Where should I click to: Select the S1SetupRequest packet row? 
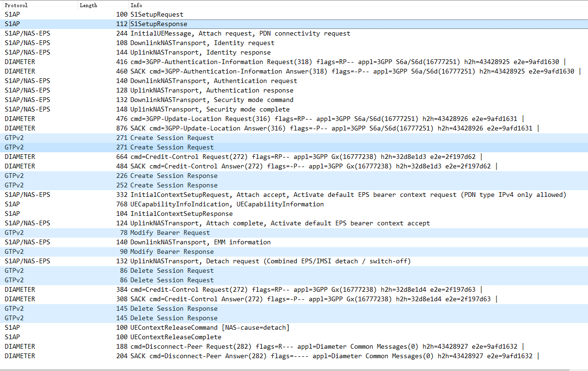pos(294,15)
